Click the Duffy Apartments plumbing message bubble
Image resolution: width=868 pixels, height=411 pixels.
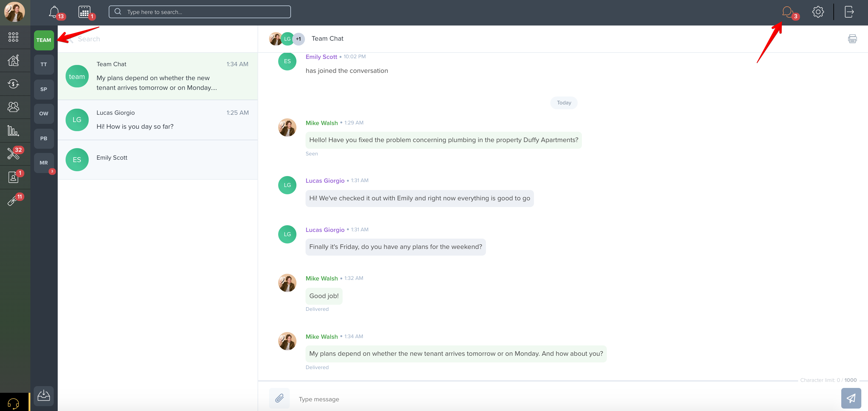coord(443,140)
